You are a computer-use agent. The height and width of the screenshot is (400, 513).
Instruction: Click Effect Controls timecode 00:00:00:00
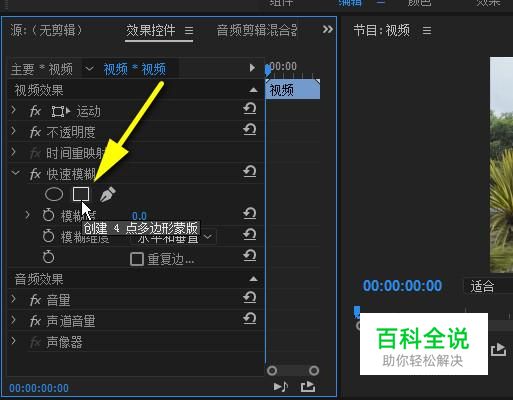click(39, 388)
